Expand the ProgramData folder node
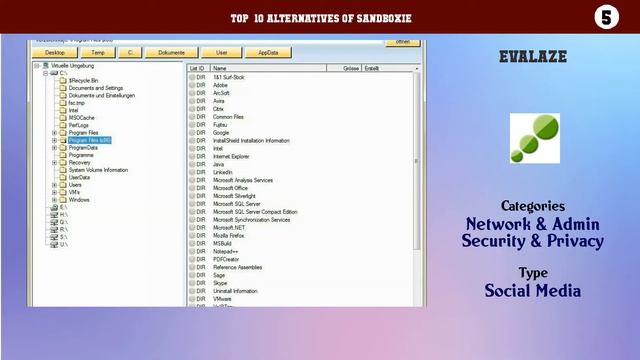 coord(54,148)
